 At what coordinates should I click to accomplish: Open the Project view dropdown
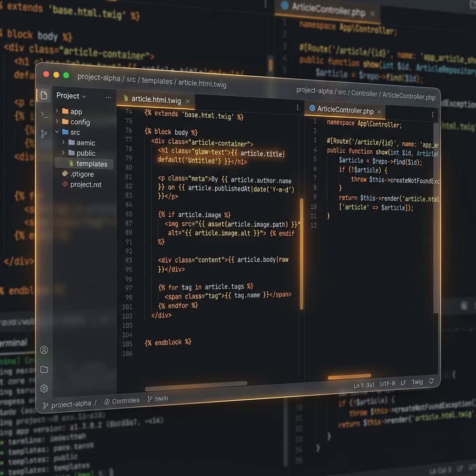[x=71, y=96]
